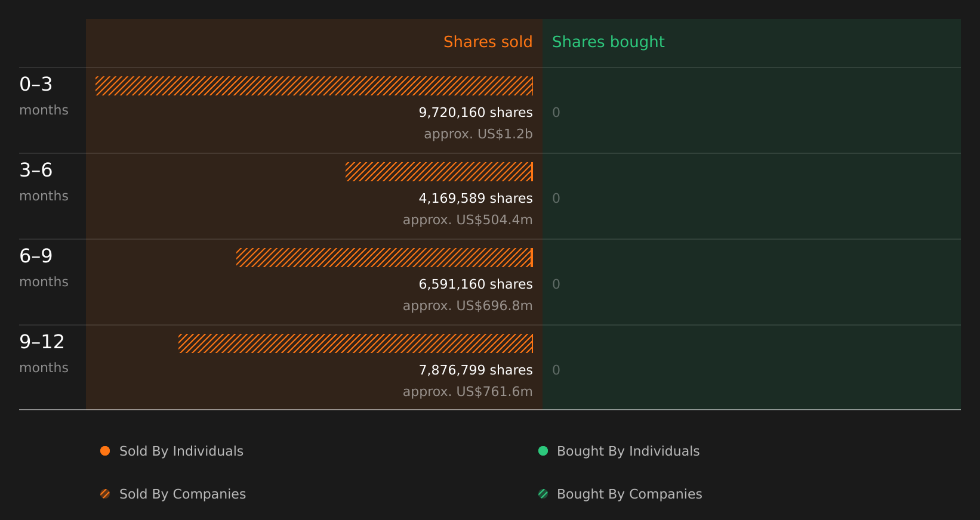Screen dimensions: 980x520
Task: Click the bought value 0 in 3–6 months row
Action: (x=556, y=198)
